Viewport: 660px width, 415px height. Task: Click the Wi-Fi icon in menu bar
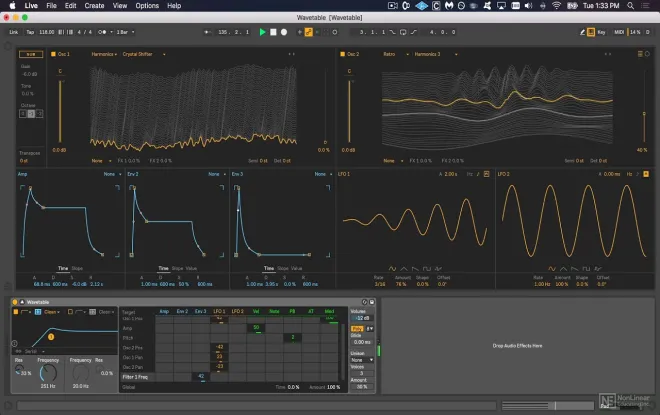(x=556, y=5)
